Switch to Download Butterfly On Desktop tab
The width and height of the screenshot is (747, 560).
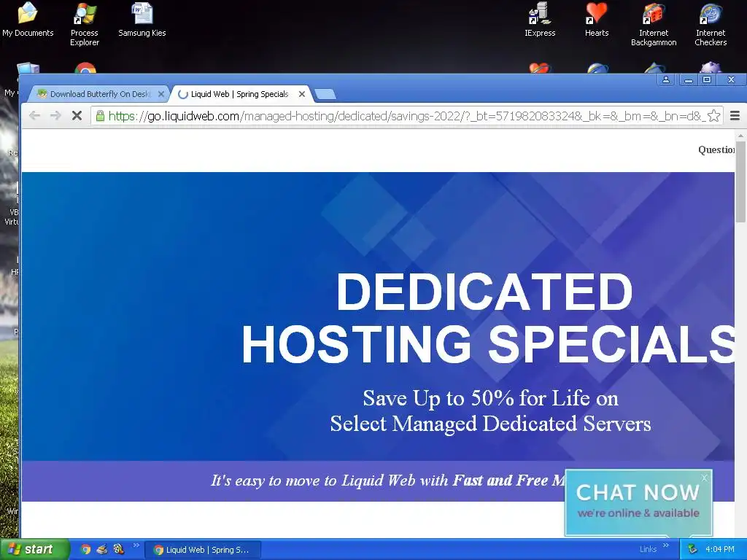100,94
